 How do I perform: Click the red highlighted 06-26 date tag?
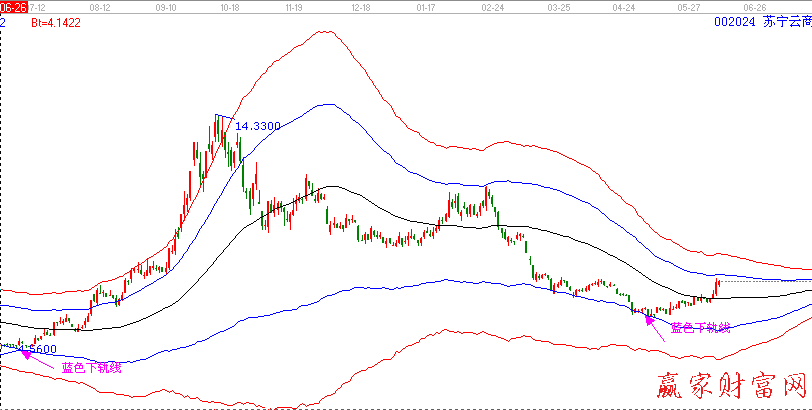11,6
